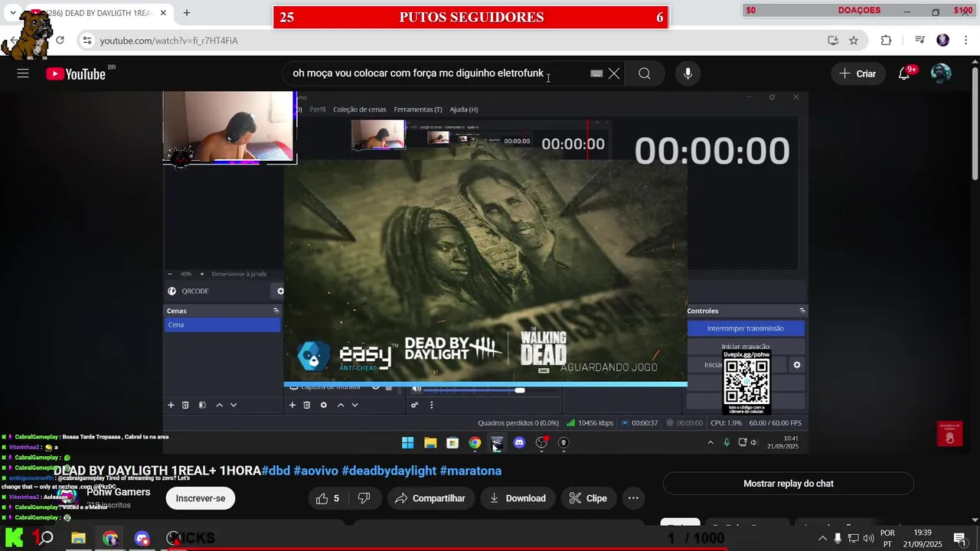Open YouTube account avatar menu
Screen dimensions: 980x551
941,73
